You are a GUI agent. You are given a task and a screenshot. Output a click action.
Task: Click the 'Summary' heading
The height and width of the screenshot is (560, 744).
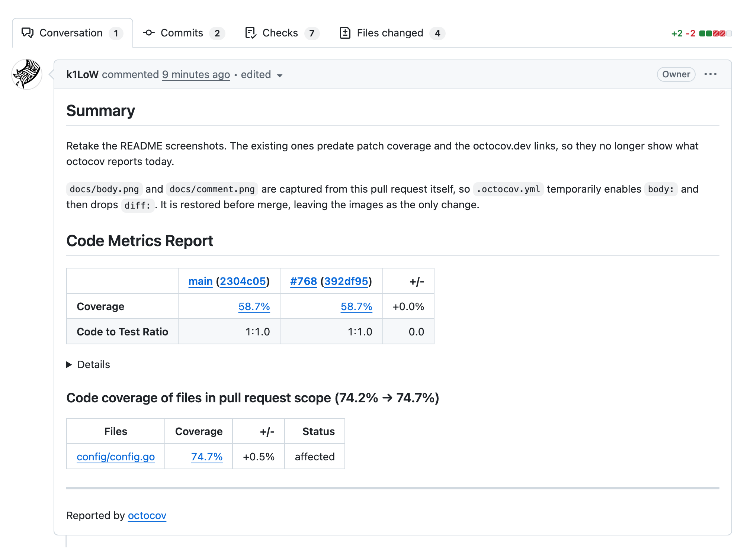point(100,111)
